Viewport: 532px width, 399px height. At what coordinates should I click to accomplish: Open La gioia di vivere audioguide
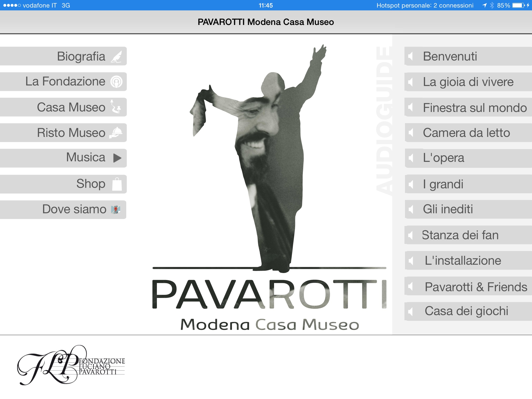(468, 82)
